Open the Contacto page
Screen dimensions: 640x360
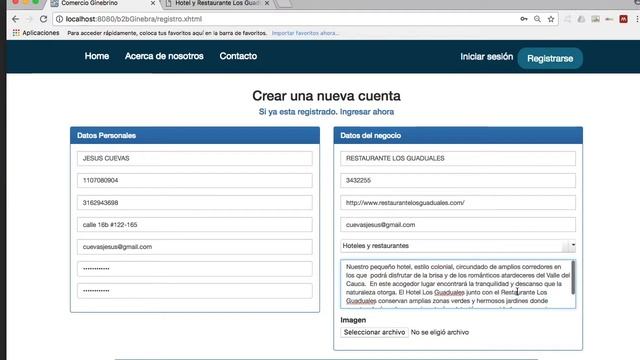238,56
